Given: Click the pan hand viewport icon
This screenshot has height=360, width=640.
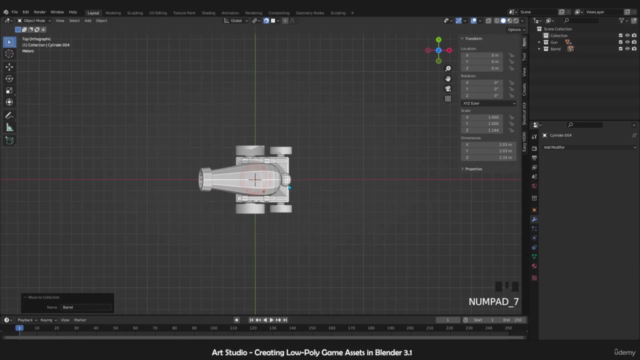Looking at the screenshot, I should tap(448, 79).
